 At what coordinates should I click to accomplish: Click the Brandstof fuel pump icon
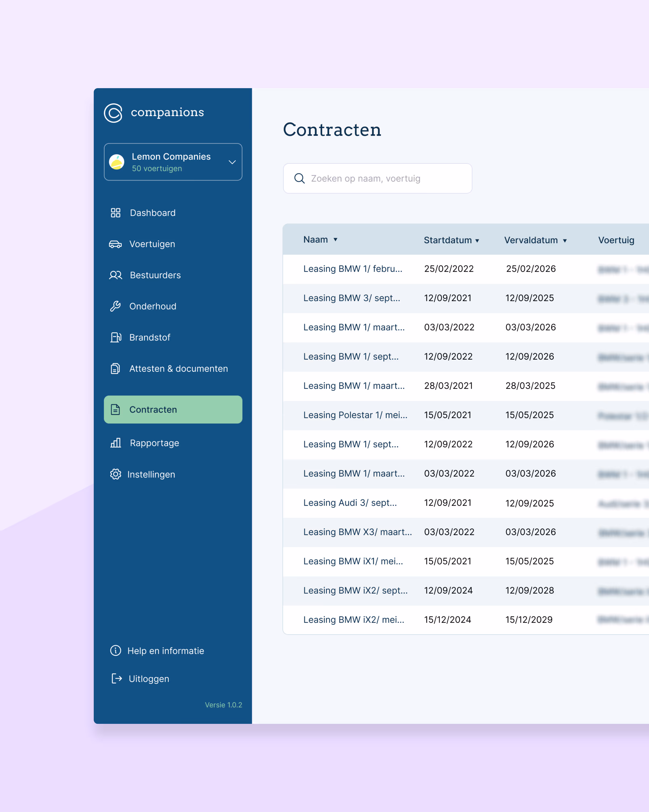point(116,337)
